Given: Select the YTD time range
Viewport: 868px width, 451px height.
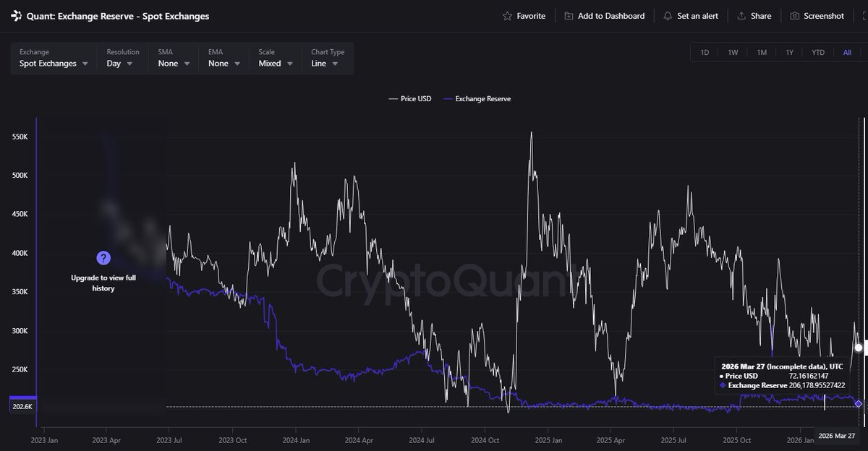Looking at the screenshot, I should 818,52.
